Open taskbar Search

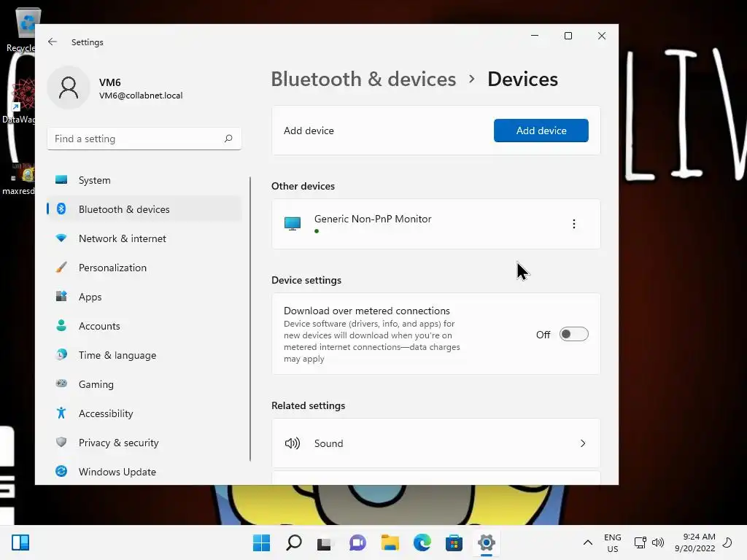[x=293, y=542]
